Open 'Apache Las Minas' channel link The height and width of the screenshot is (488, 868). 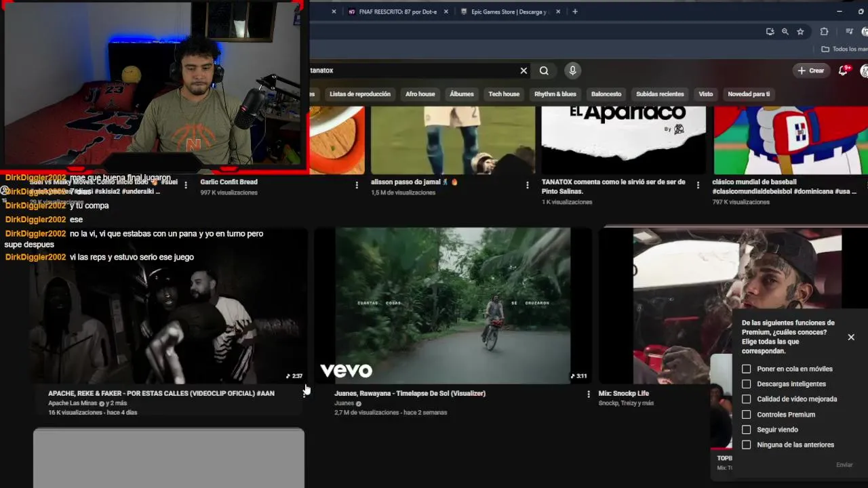73,403
